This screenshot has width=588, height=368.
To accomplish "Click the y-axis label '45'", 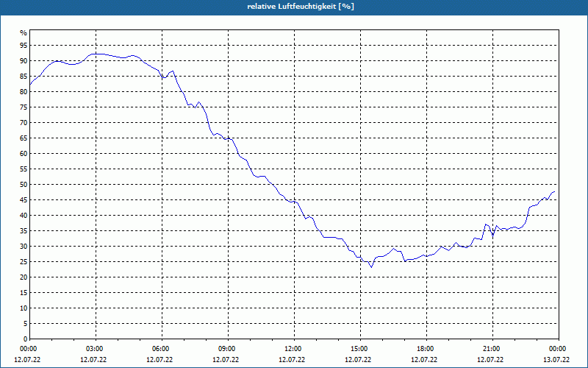I will click(24, 199).
